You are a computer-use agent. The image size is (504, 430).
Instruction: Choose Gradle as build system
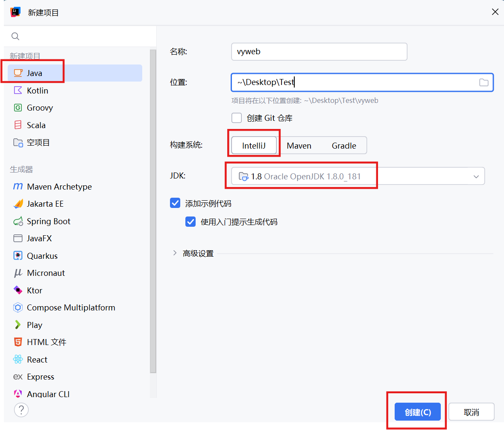click(344, 146)
